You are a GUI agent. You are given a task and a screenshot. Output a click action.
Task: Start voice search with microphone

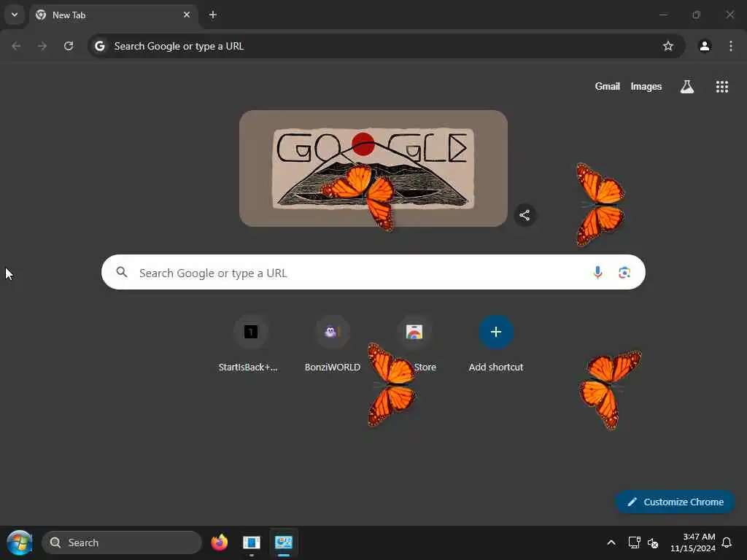coord(597,272)
